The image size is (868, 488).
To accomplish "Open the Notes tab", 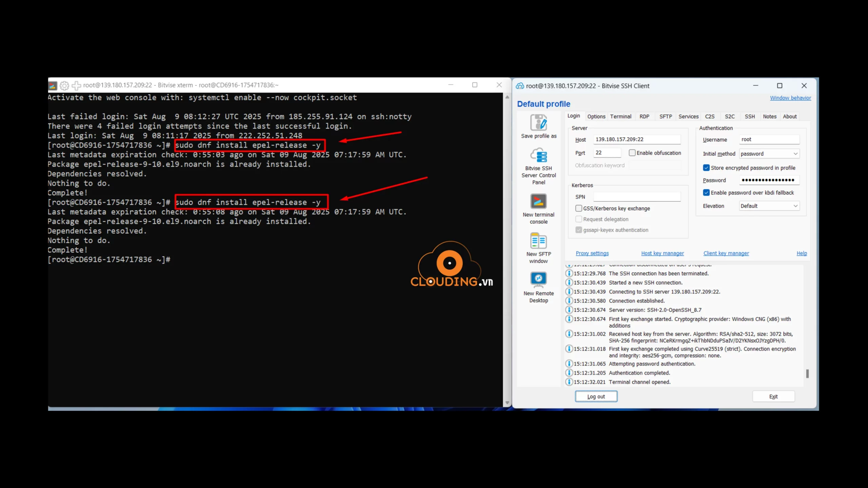I will [x=770, y=117].
